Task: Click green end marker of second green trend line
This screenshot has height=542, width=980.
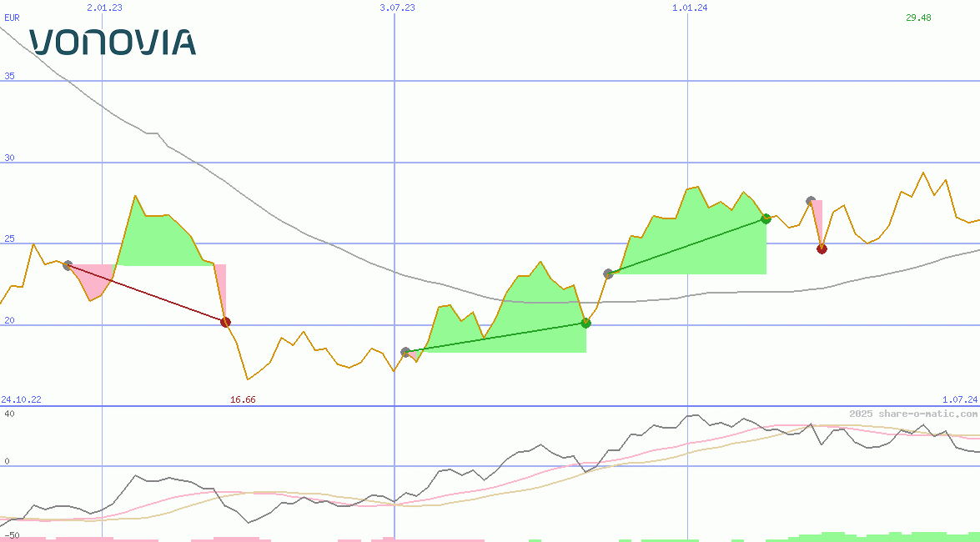Action: 766,218
